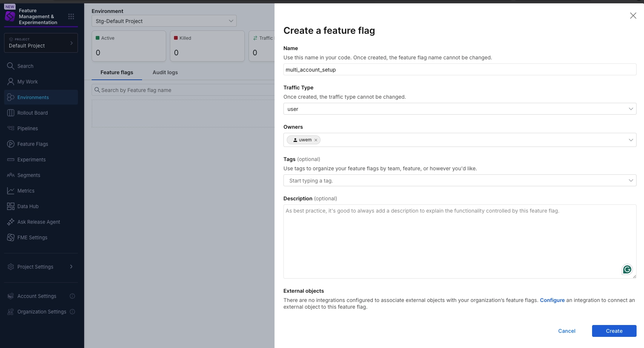Viewport: 644px width, 348px height.
Task: Expand the Owners dropdown arrow
Action: point(631,140)
